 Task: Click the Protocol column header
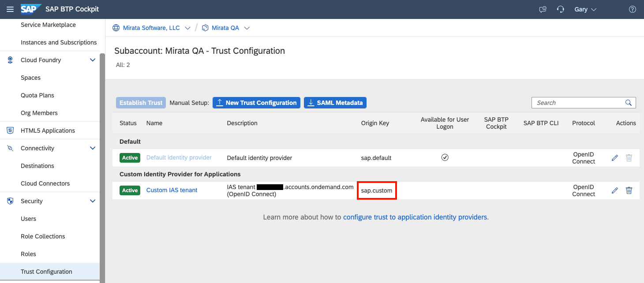coord(584,123)
